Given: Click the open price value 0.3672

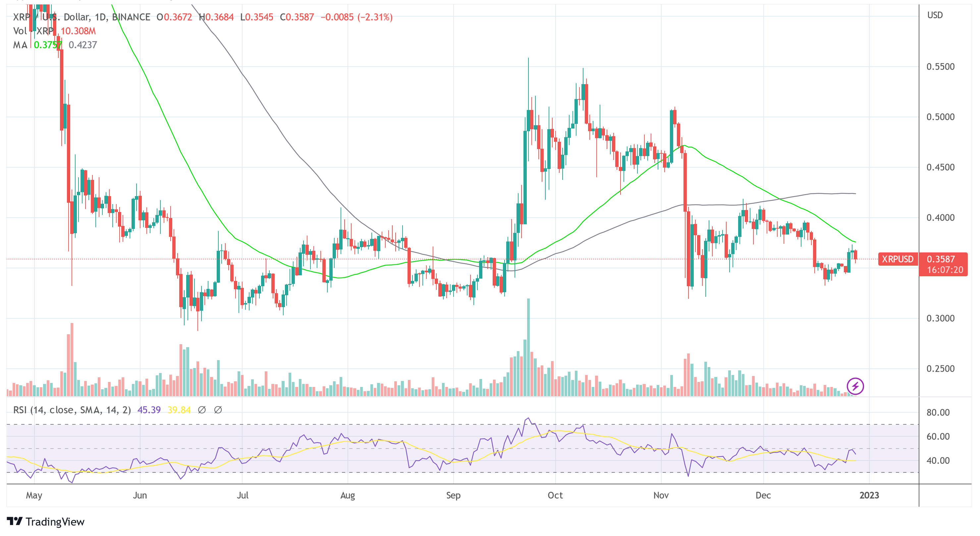Looking at the screenshot, I should [178, 17].
